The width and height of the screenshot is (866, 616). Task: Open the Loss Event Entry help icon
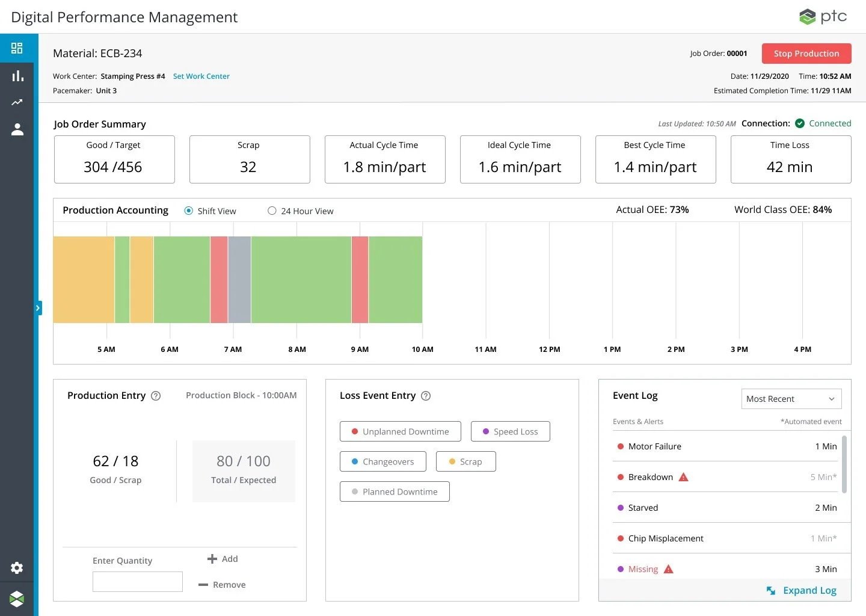(x=426, y=396)
